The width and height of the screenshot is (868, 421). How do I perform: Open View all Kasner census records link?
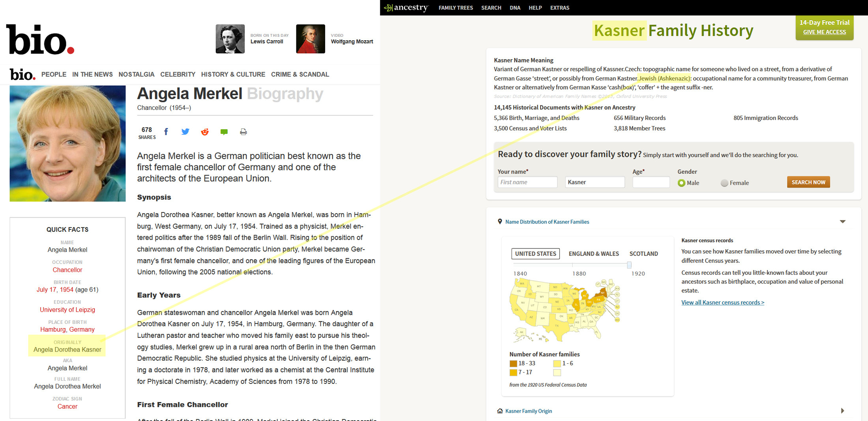[x=722, y=303]
